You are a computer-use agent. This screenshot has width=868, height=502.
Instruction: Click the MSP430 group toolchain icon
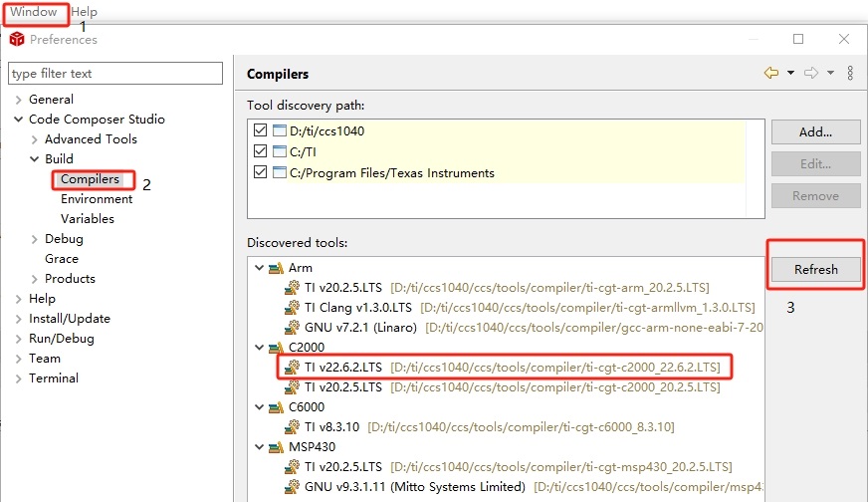click(x=277, y=447)
